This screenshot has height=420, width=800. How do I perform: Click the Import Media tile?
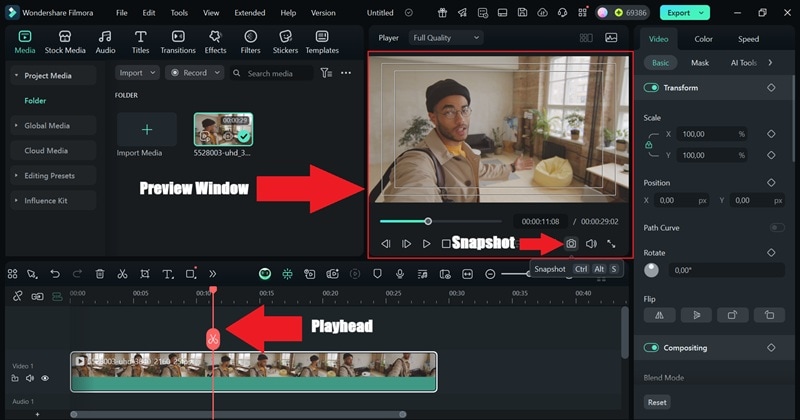point(146,130)
